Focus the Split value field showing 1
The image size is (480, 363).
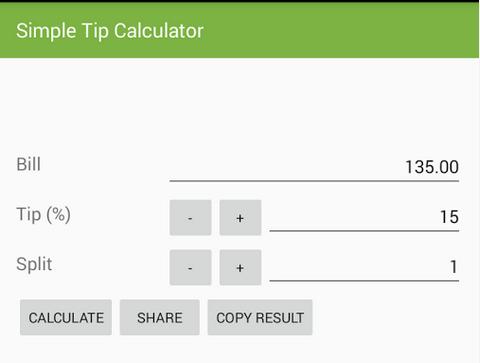364,267
